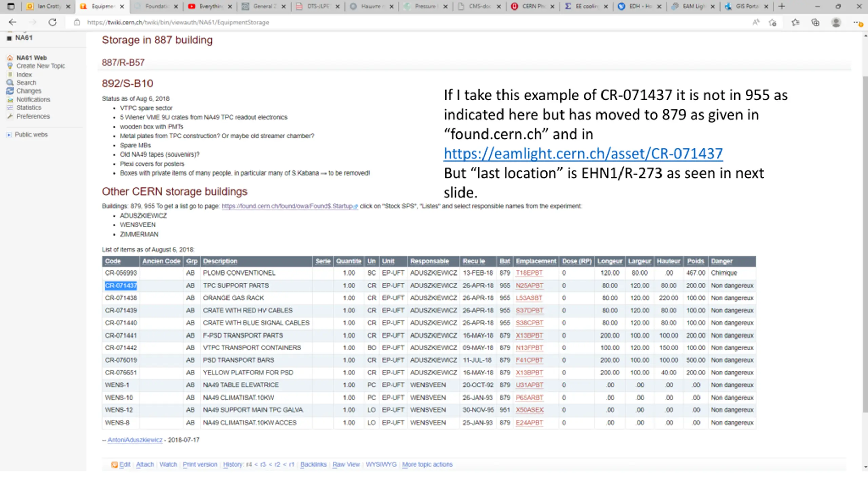Switch to the GIS Portal tab
The image size is (868, 488).
(747, 6)
